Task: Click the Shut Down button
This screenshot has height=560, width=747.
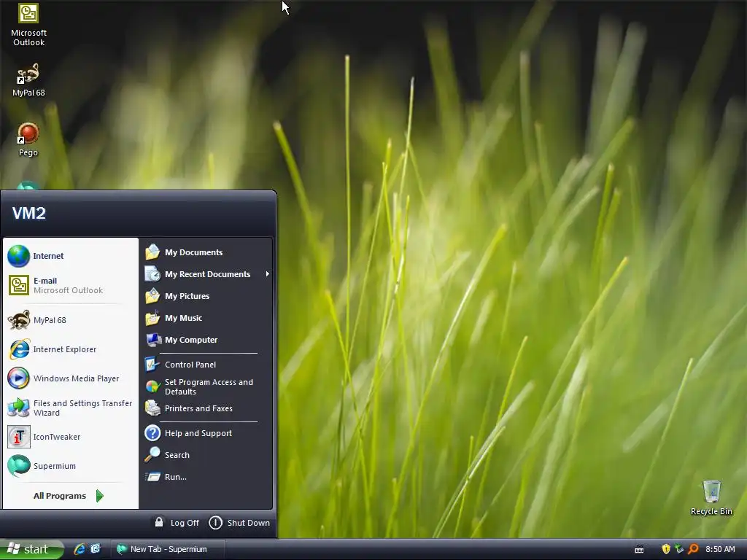Action: 239,522
